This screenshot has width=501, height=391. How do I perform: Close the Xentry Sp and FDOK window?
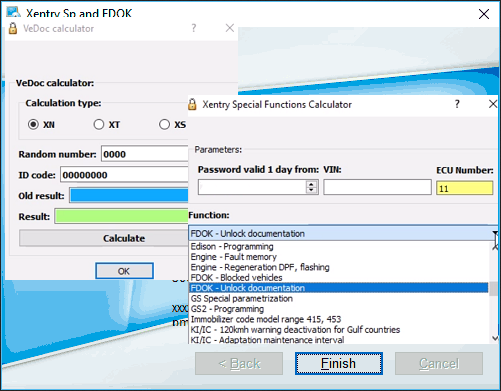click(x=484, y=14)
